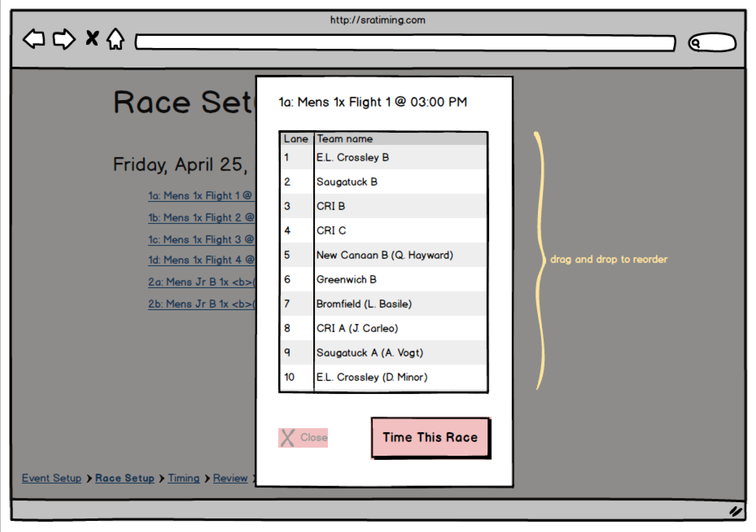Click the browser forward arrow icon

click(x=64, y=39)
